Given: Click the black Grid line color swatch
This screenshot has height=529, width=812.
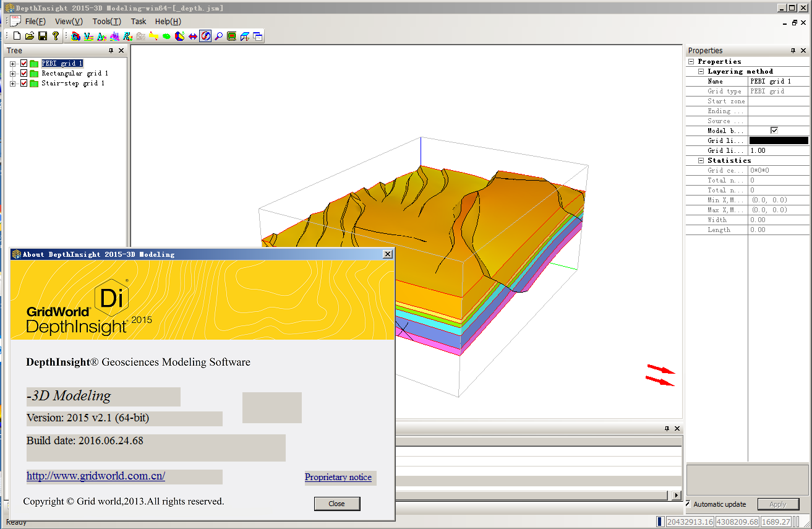Looking at the screenshot, I should pyautogui.click(x=779, y=140).
